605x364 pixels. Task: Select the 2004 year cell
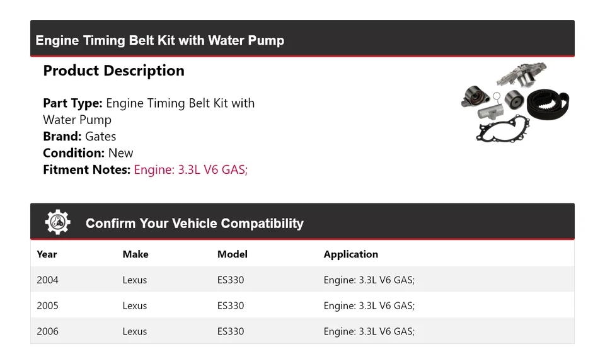47,280
